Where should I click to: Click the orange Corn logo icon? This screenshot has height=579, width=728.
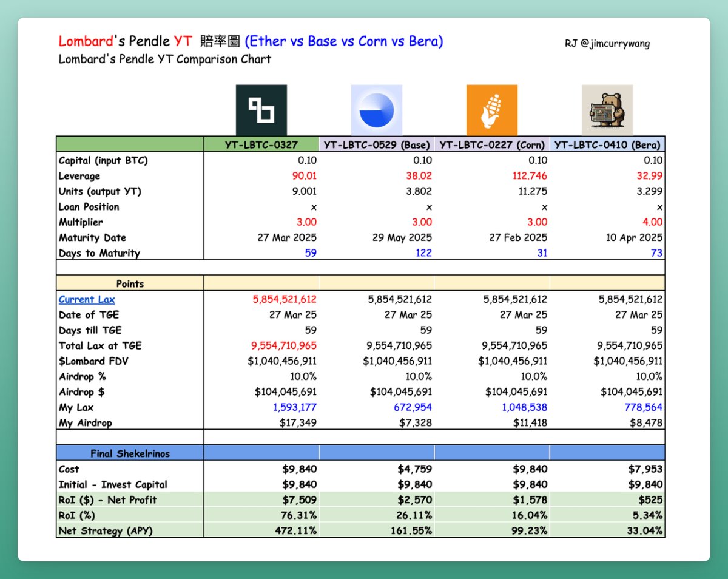491,110
